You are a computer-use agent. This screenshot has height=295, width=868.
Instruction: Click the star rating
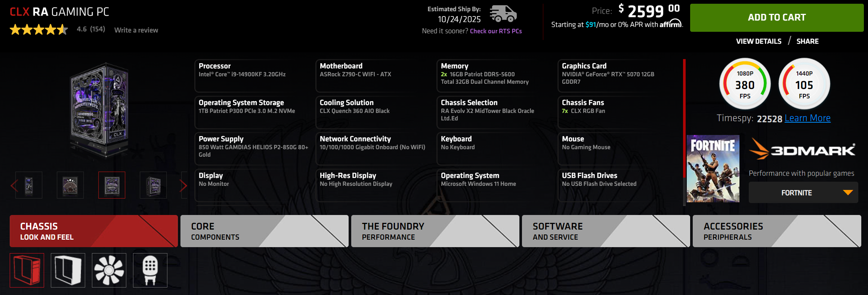39,29
